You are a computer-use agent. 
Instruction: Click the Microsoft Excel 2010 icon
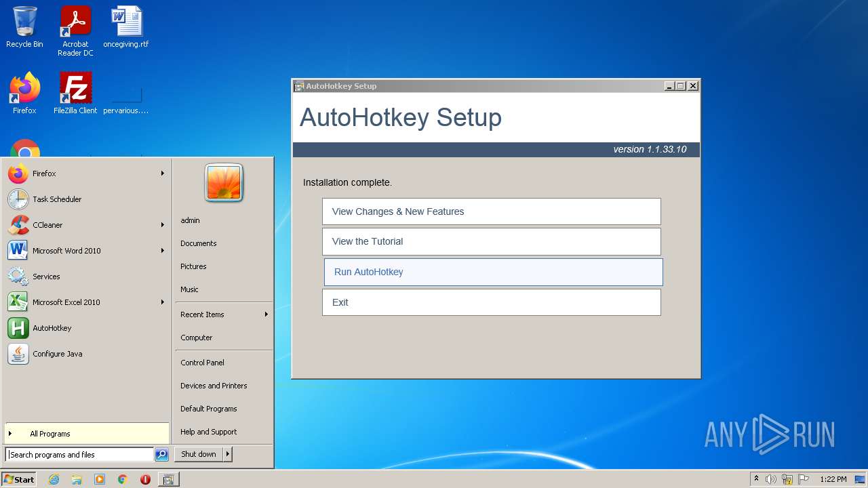click(18, 302)
